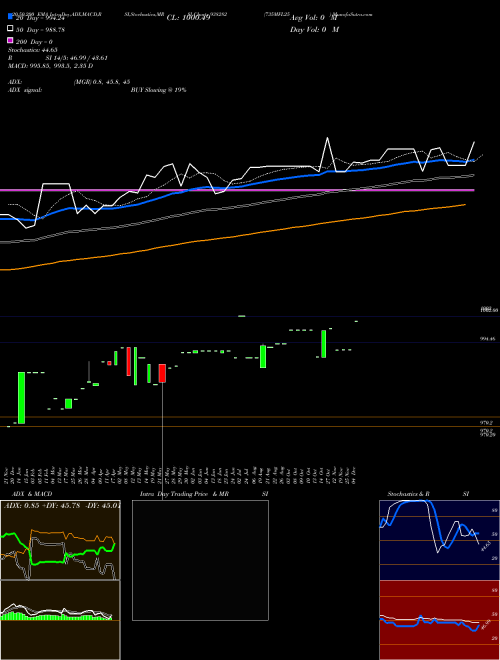Click the blue 20 Day legend swatch
500x660 pixels.
(10, 17)
